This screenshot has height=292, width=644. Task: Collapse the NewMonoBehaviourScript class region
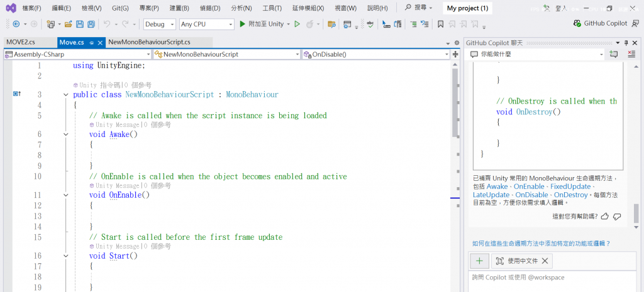(x=65, y=95)
